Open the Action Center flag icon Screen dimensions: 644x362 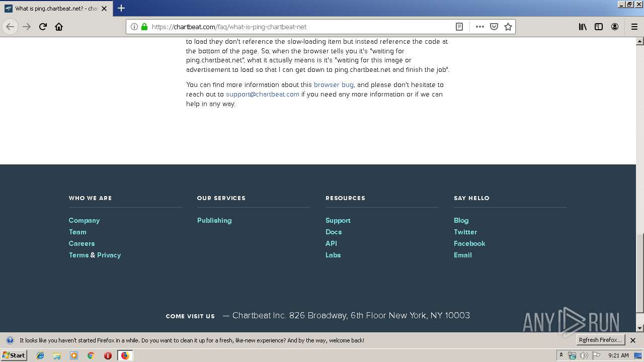point(596,355)
